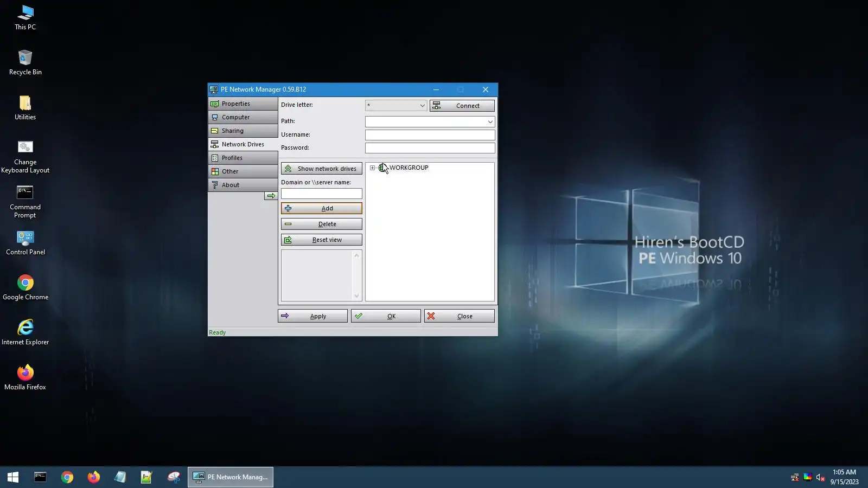Click Show network drives button

(321, 169)
